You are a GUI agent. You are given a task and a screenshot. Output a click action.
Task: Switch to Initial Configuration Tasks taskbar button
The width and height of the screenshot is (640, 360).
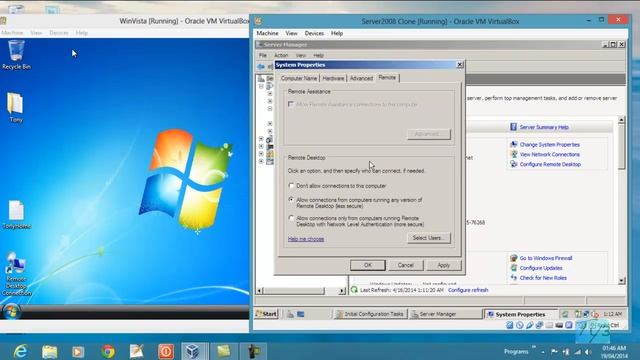coord(370,314)
